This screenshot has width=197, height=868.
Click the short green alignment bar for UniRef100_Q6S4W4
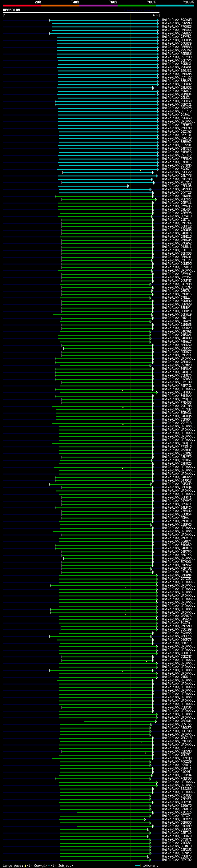(x=120, y=721)
